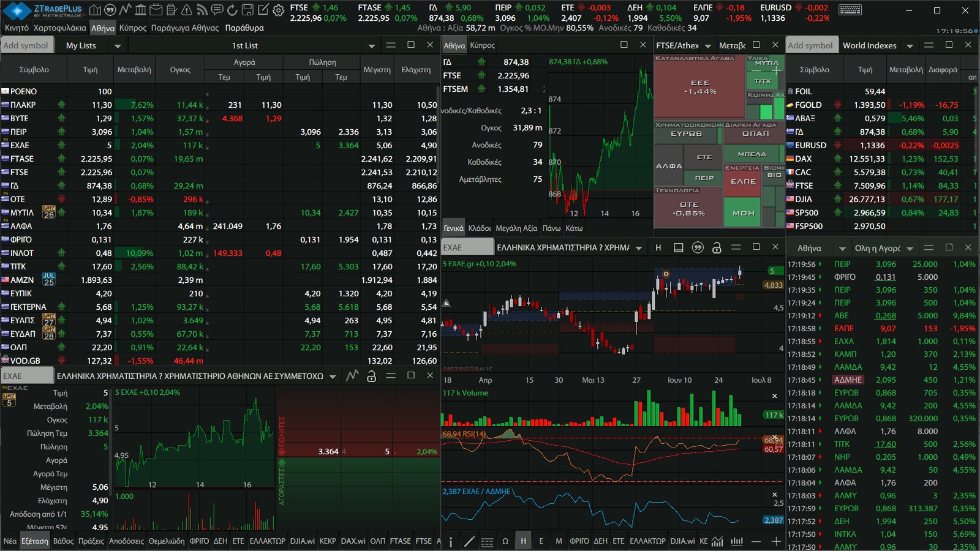The width and height of the screenshot is (980, 551).
Task: Open the RSS news feed icon
Action: pos(202,10)
